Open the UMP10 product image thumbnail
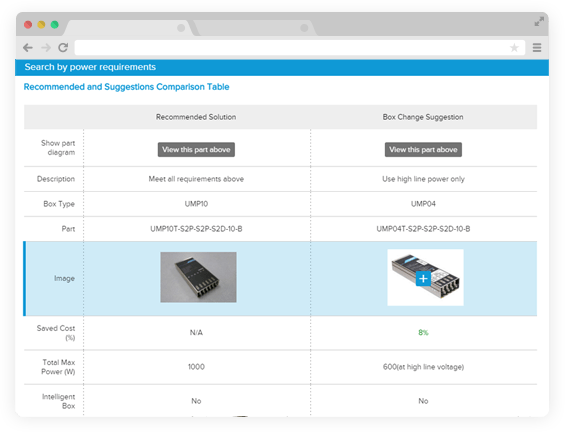 pyautogui.click(x=199, y=277)
